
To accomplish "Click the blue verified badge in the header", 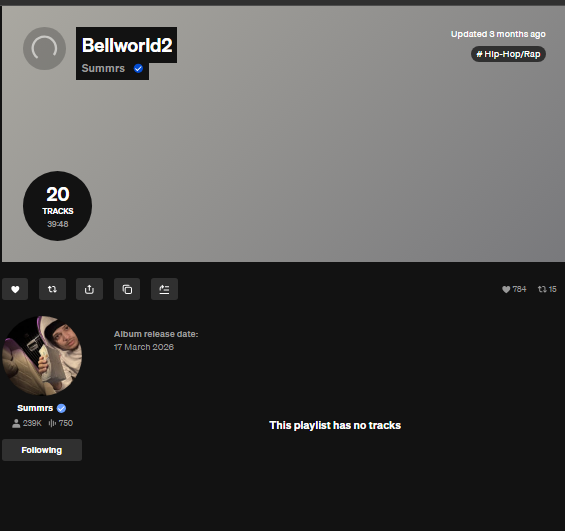I will pyautogui.click(x=138, y=68).
